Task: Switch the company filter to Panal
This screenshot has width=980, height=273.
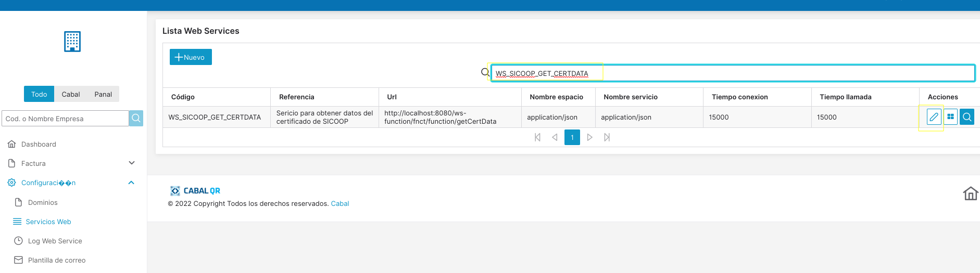Action: point(103,94)
